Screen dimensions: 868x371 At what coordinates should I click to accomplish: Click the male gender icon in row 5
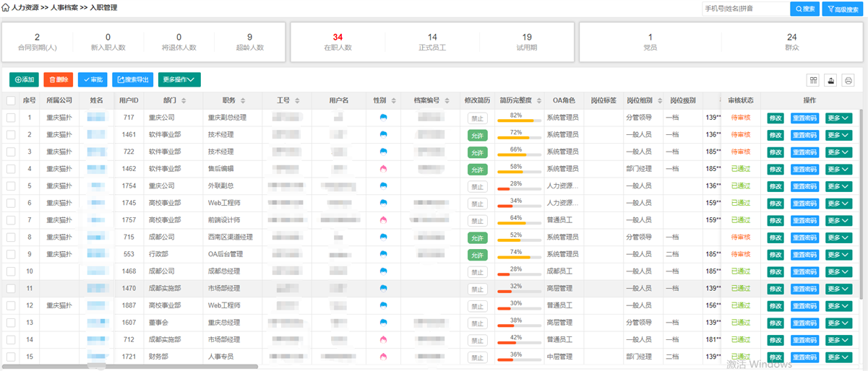click(x=384, y=185)
